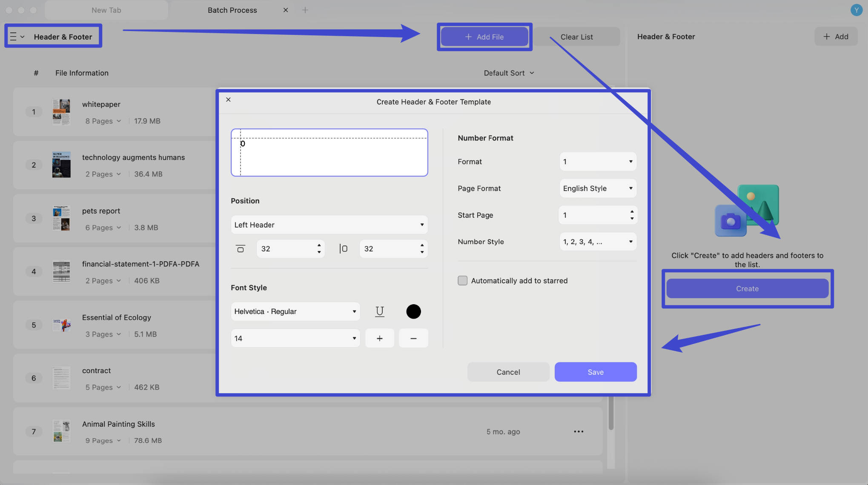Open the Helvetica Regular font dropdown
This screenshot has width=868, height=485.
295,311
